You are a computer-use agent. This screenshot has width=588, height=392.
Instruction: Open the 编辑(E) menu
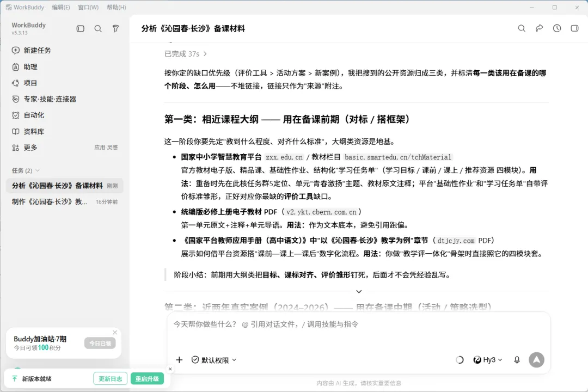click(x=61, y=7)
